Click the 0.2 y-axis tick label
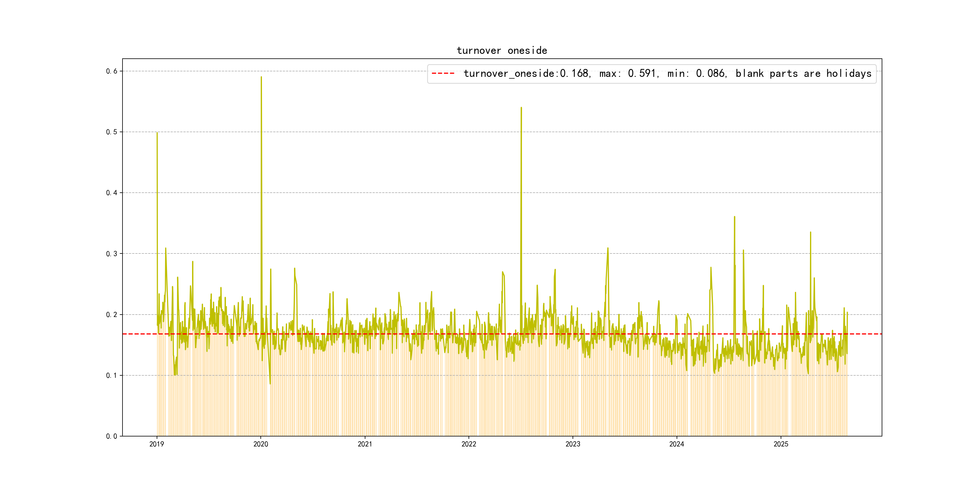Screen dimensions: 980x490 point(112,315)
